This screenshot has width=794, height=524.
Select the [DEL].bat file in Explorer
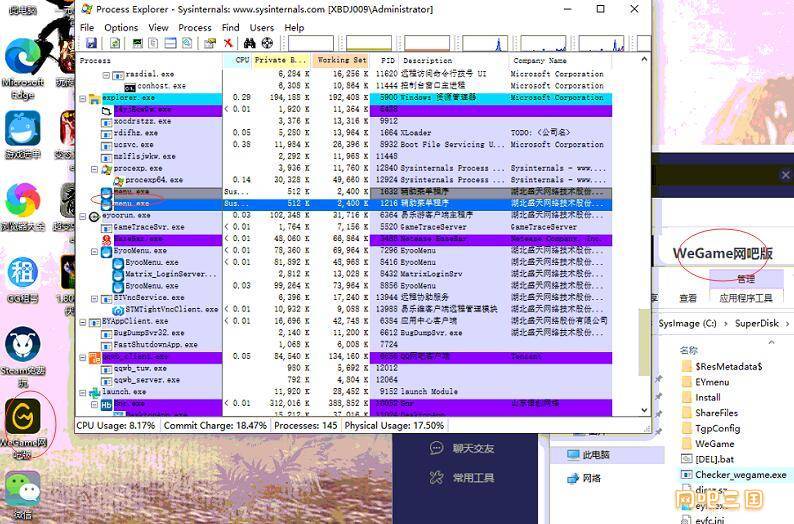tap(708, 459)
